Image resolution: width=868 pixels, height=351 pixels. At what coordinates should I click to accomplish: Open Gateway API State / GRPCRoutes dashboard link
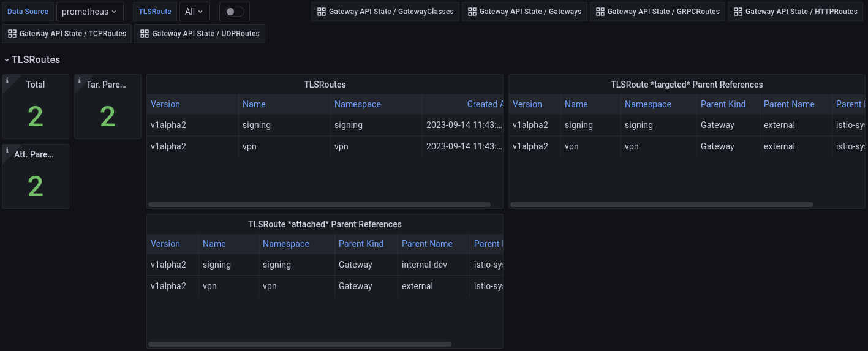pos(657,12)
